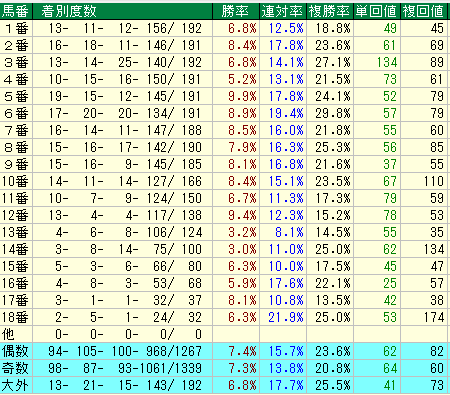The width and height of the screenshot is (450, 395).
Task: Click 13番's 複回値 value 35
Action: (x=437, y=232)
